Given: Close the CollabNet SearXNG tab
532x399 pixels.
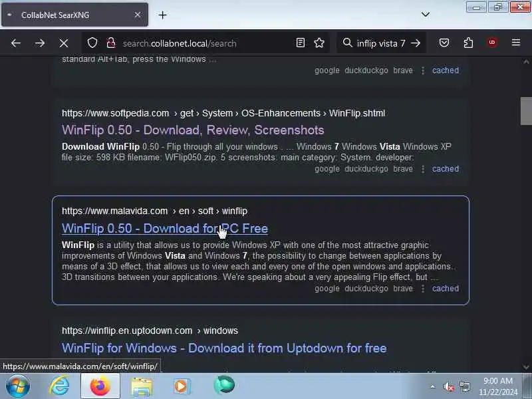Looking at the screenshot, I should (138, 15).
